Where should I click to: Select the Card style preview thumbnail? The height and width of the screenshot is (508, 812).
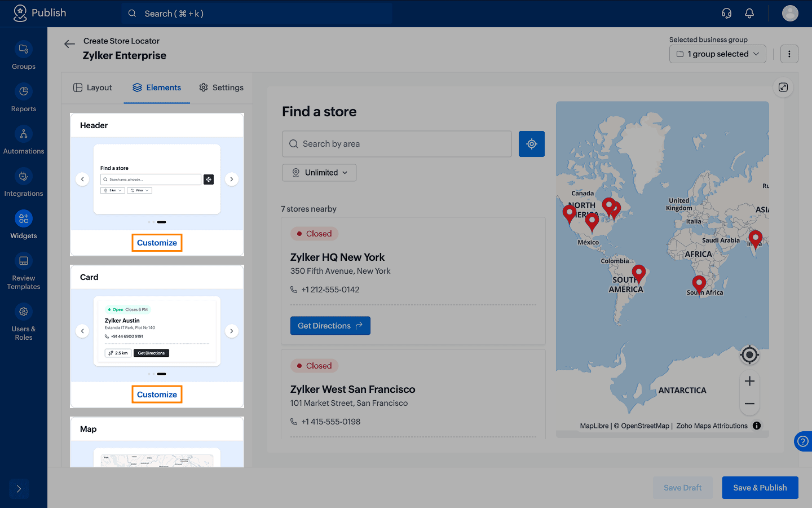tap(157, 331)
